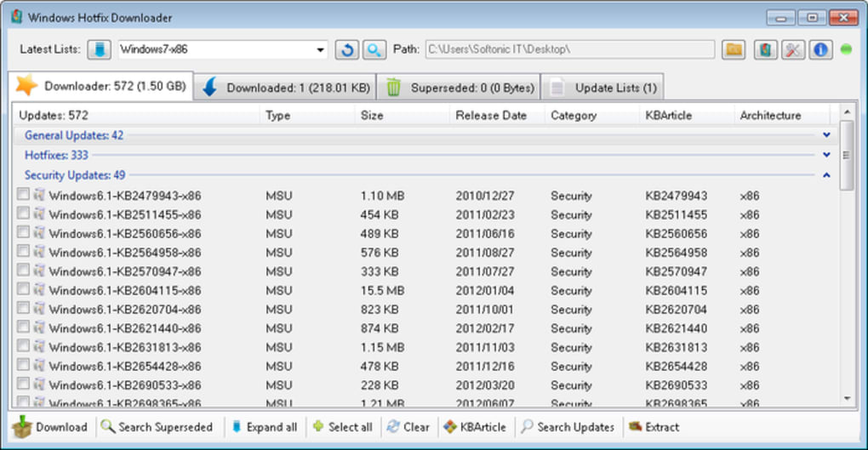Click the download latest lists icon

pos(99,49)
